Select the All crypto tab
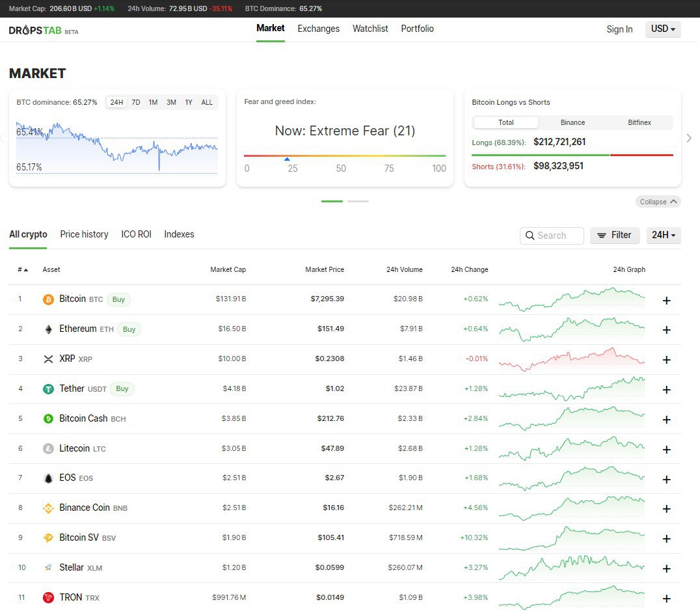700x611 pixels. pyautogui.click(x=28, y=234)
